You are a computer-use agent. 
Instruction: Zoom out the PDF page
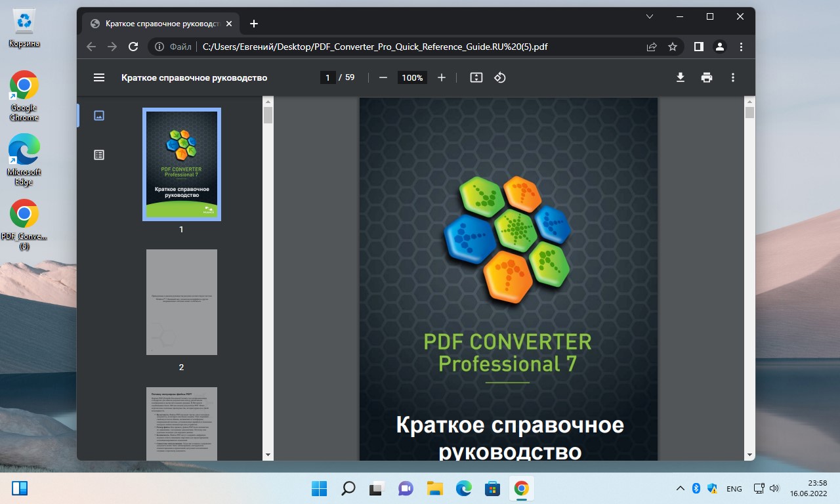383,77
